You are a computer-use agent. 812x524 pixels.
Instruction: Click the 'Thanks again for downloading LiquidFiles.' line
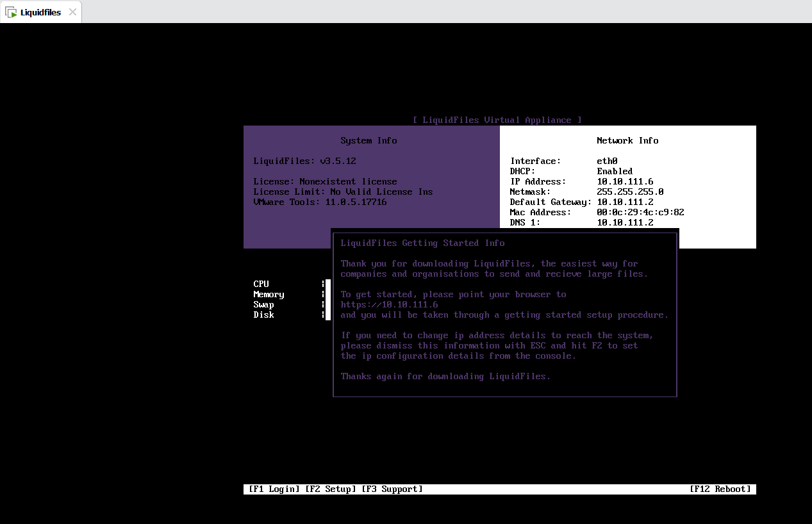[x=445, y=377]
